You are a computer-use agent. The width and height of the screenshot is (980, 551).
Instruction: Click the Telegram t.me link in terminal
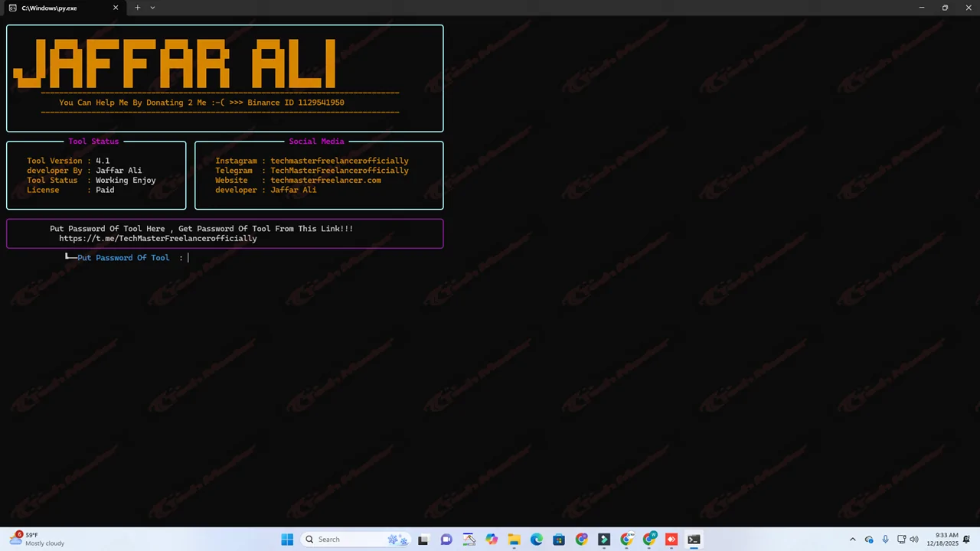click(x=158, y=239)
